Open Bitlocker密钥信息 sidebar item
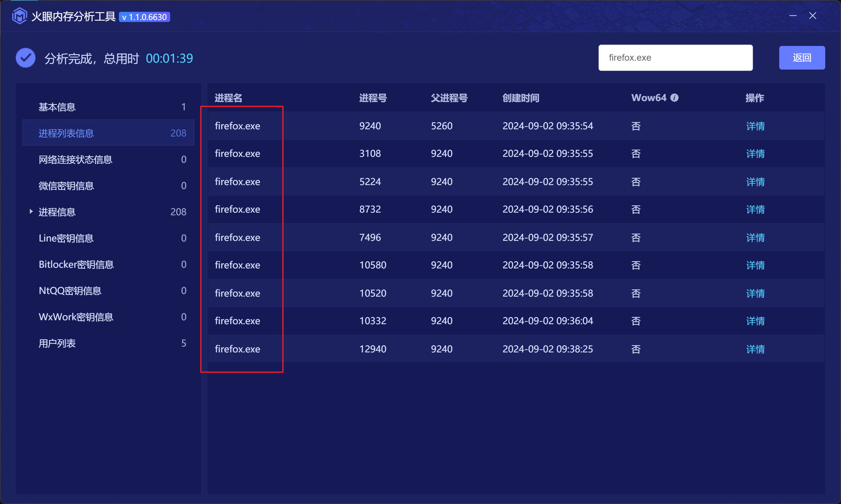 pos(76,264)
